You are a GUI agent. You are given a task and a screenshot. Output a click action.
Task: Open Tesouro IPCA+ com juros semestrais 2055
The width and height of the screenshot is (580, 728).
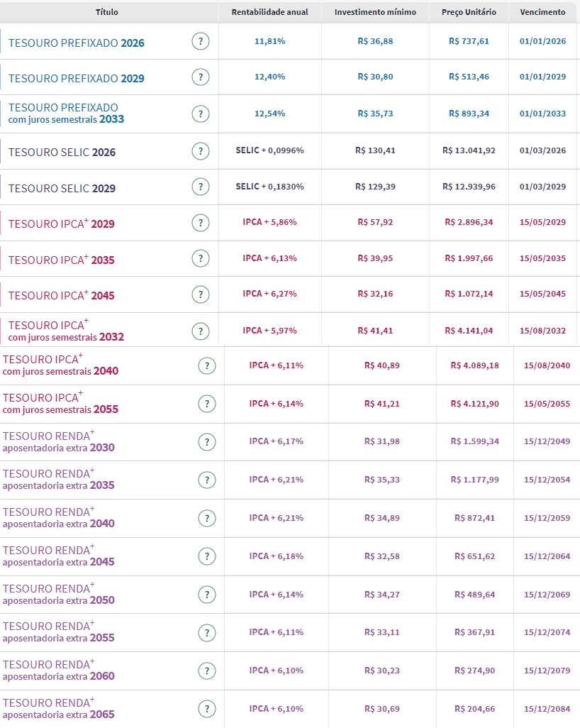[x=60, y=403]
